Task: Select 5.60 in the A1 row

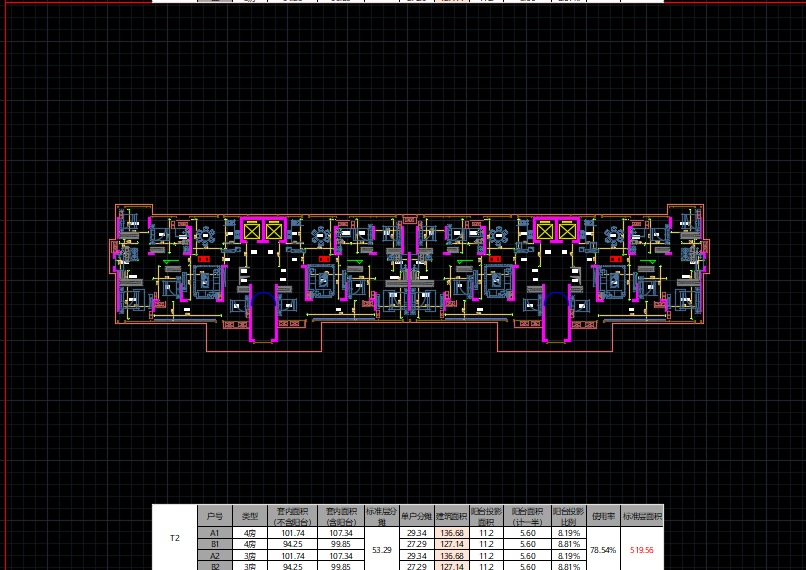Action: pyautogui.click(x=527, y=533)
